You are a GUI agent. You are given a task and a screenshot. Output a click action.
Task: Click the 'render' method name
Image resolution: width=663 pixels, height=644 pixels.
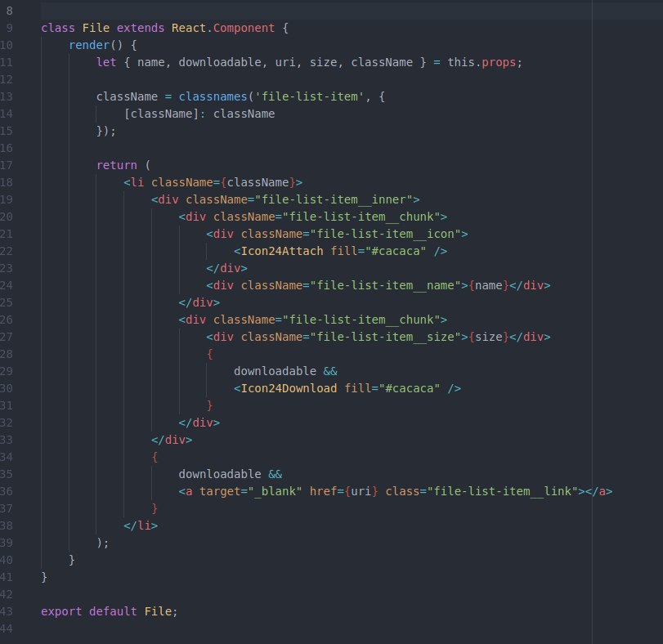tap(89, 45)
